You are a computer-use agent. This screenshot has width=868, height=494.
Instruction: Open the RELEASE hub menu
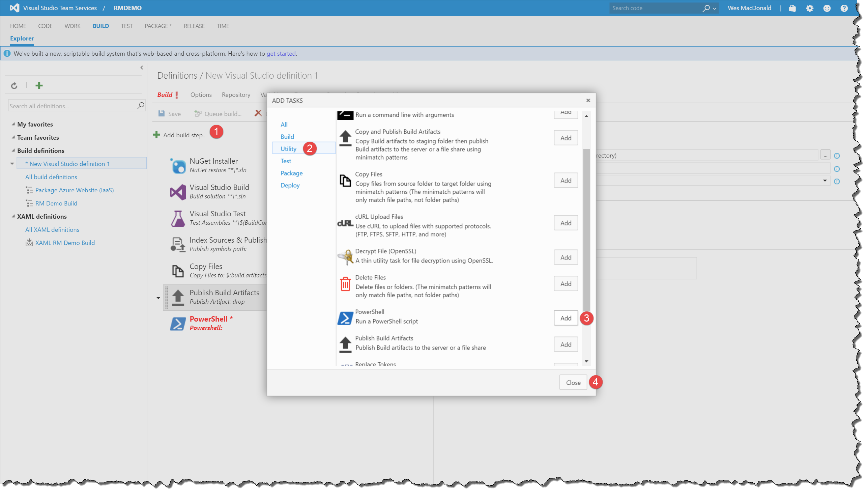coord(194,26)
